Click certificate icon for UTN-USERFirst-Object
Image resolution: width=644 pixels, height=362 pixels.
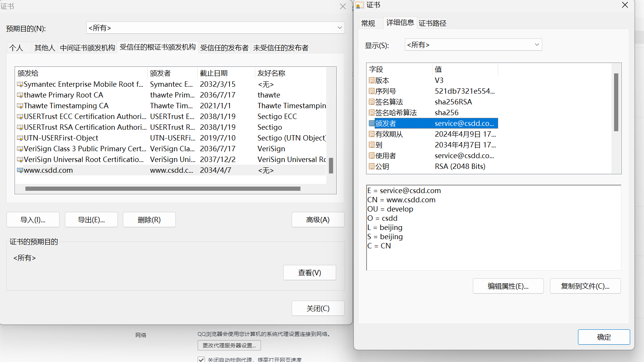tap(20, 138)
